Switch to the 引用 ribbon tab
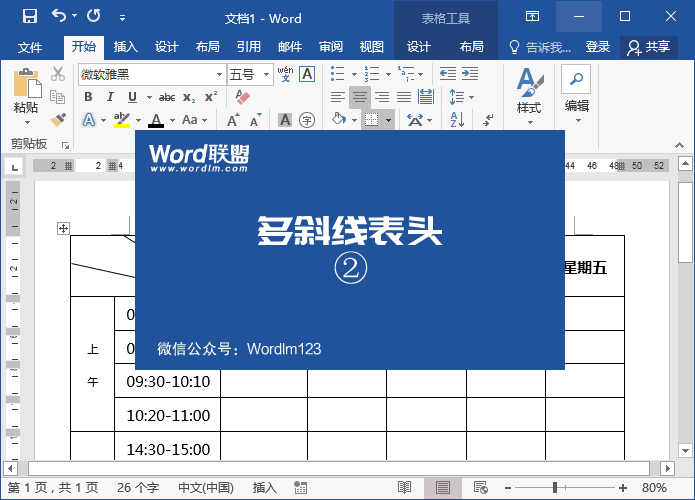This screenshot has height=500, width=695. click(x=249, y=47)
